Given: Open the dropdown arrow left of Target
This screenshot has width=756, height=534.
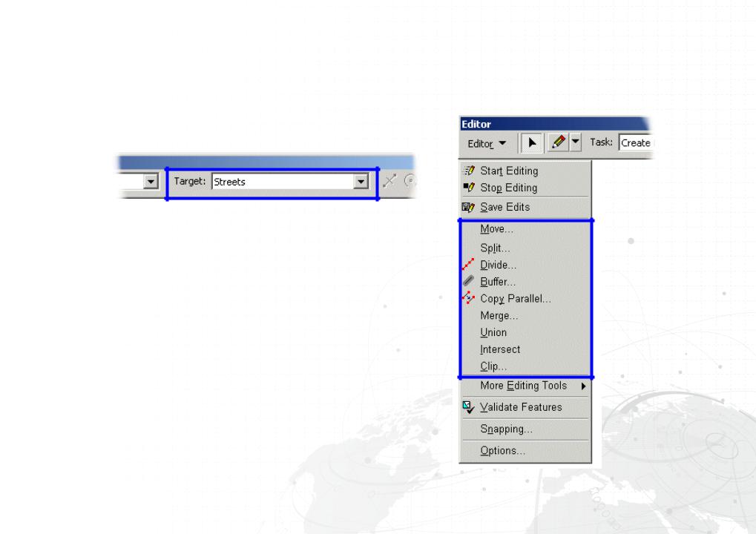Looking at the screenshot, I should click(151, 182).
